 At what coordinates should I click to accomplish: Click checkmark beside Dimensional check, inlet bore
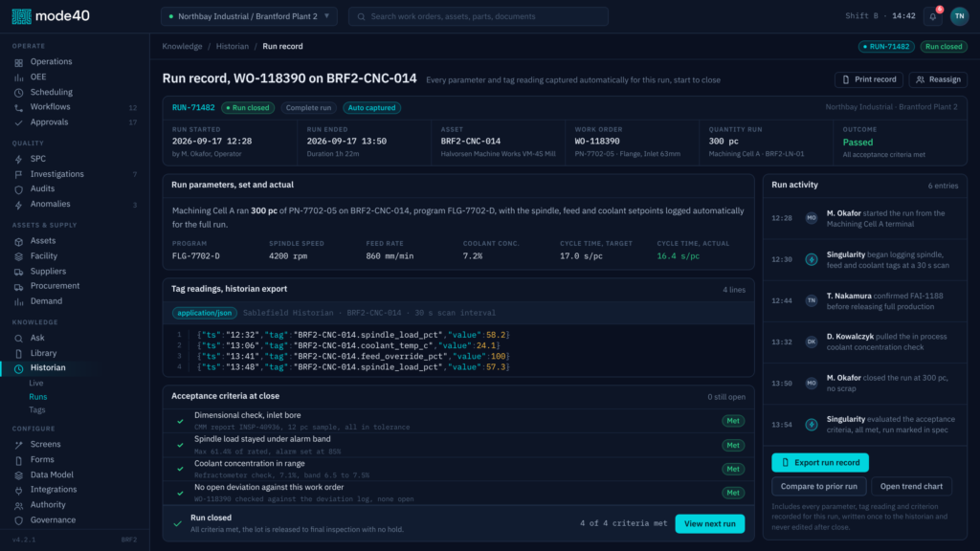click(x=180, y=421)
